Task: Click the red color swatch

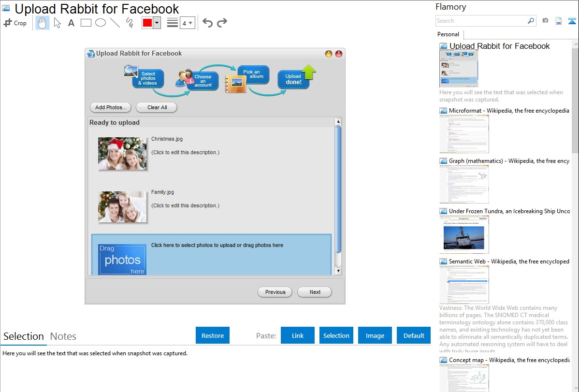Action: (x=147, y=23)
